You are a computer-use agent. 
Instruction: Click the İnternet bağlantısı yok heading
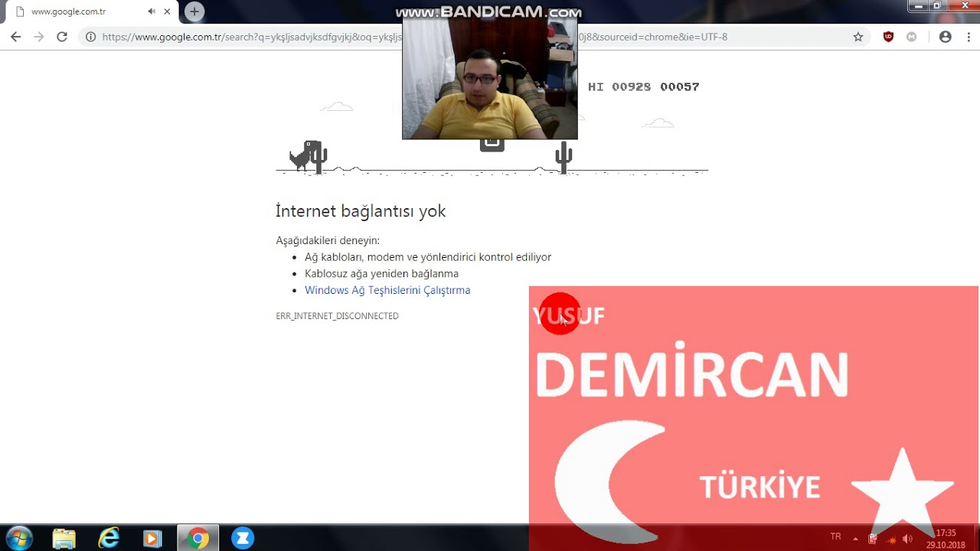[361, 211]
